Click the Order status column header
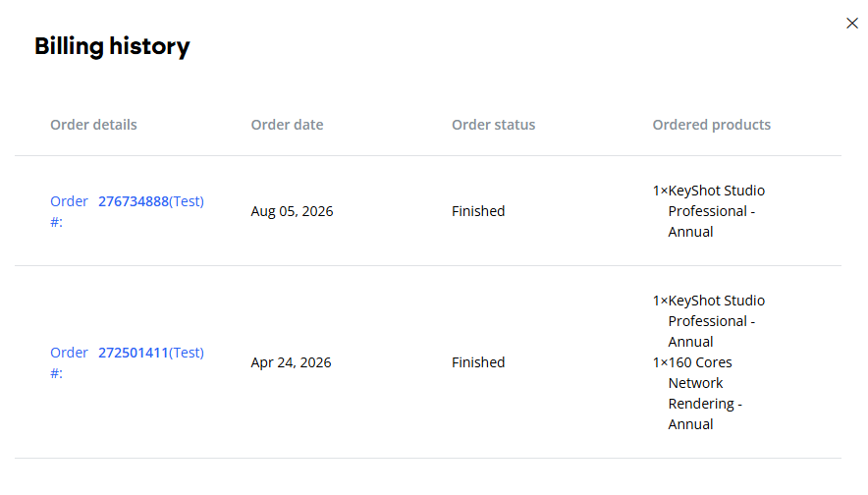Image resolution: width=868 pixels, height=495 pixels. pos(493,125)
